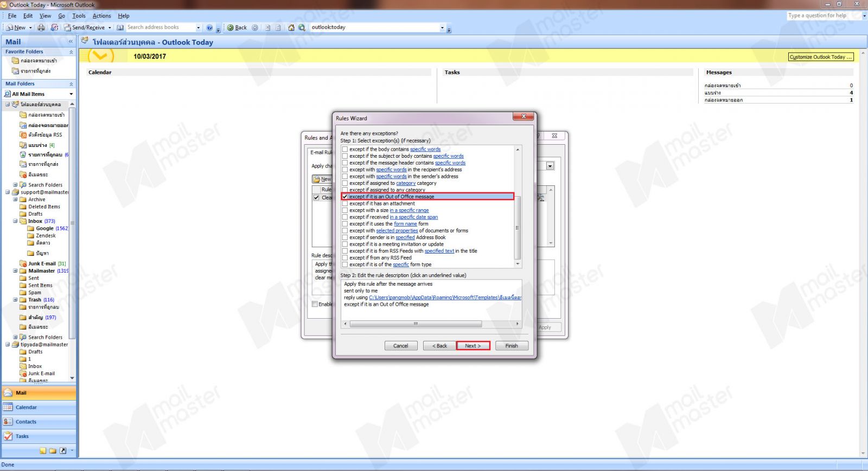Viewport: 868px width, 471px height.
Task: Click Cancel in the Rules Wizard
Action: (x=401, y=346)
